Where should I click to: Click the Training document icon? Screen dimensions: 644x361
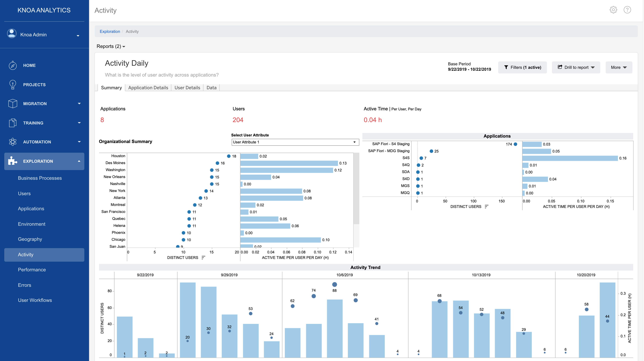click(13, 123)
